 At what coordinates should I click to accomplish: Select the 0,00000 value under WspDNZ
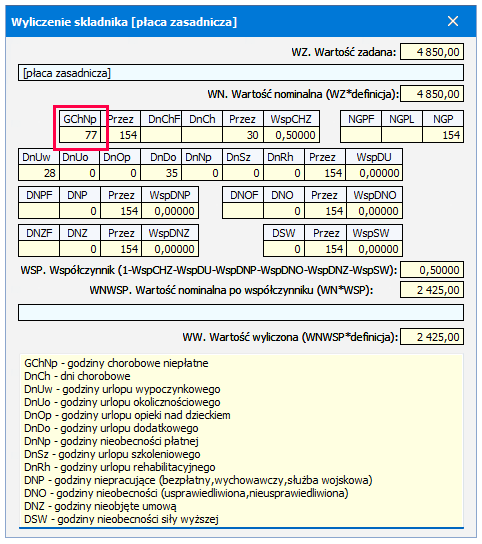tap(170, 249)
